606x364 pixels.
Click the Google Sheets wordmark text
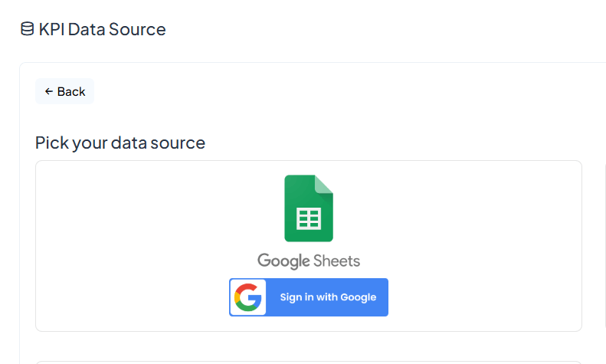pyautogui.click(x=309, y=261)
